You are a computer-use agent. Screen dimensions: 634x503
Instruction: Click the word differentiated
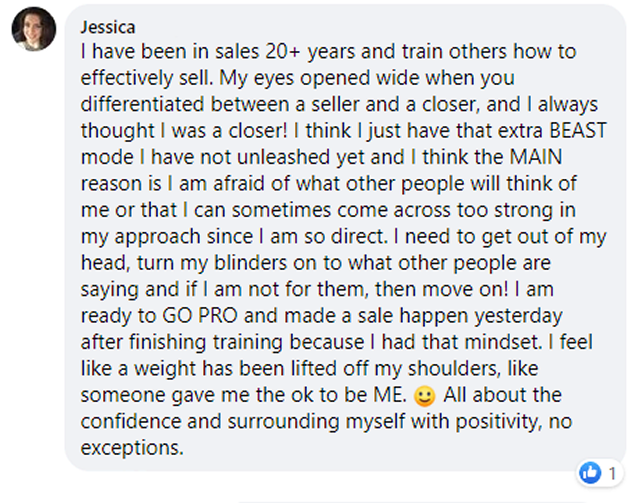(x=143, y=104)
